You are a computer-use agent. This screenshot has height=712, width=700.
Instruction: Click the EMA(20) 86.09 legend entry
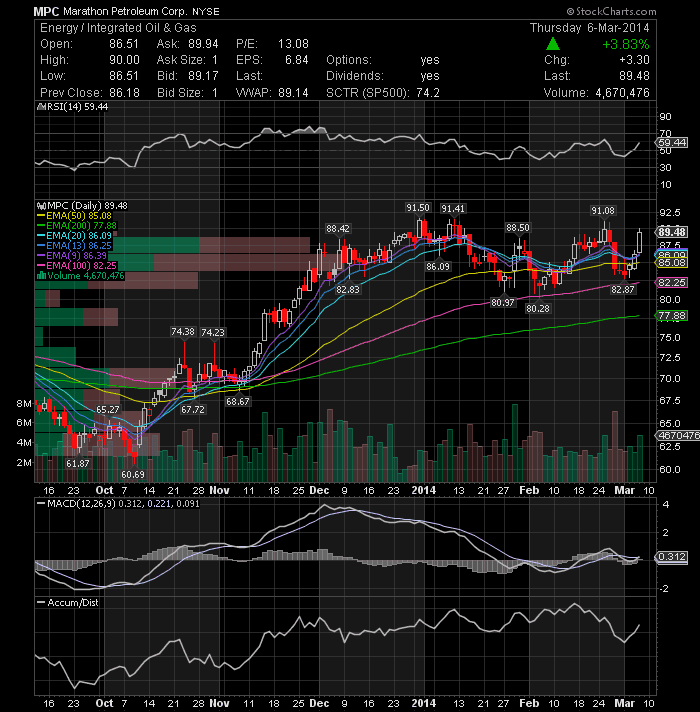74,236
